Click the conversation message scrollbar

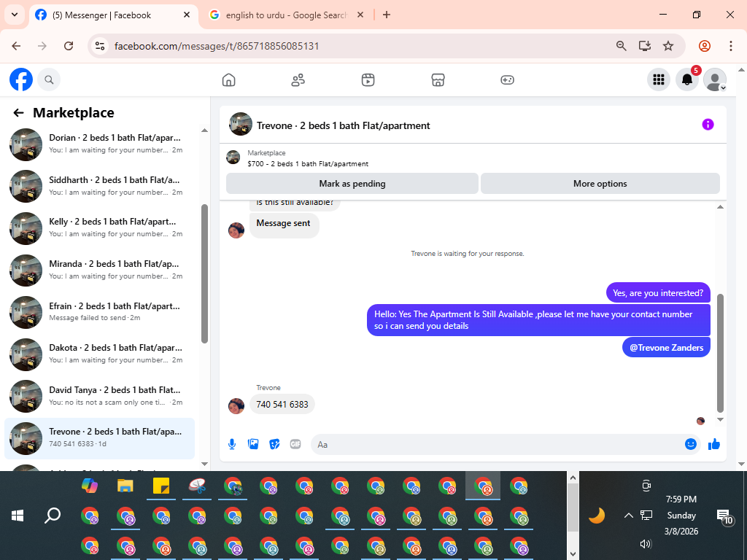tap(720, 353)
